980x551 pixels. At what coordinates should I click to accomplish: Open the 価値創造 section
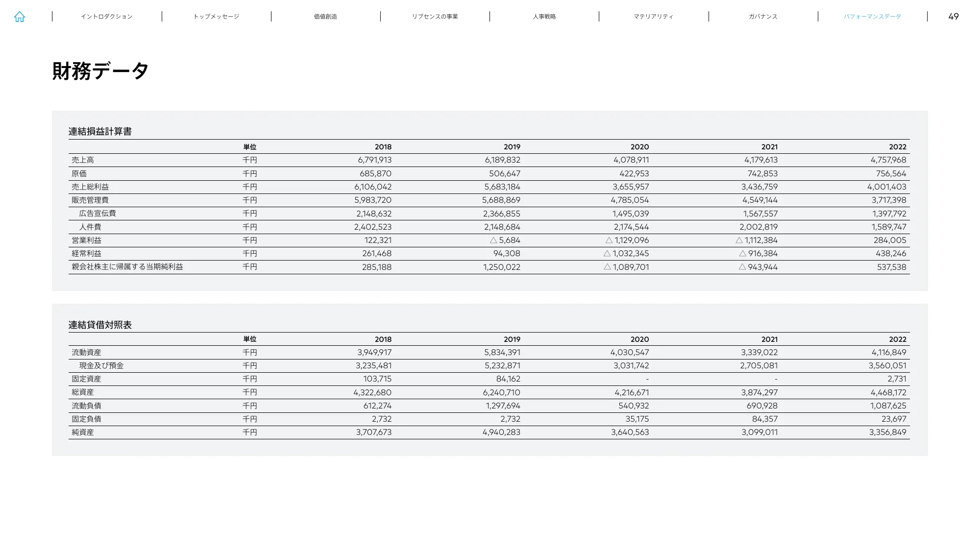[325, 16]
